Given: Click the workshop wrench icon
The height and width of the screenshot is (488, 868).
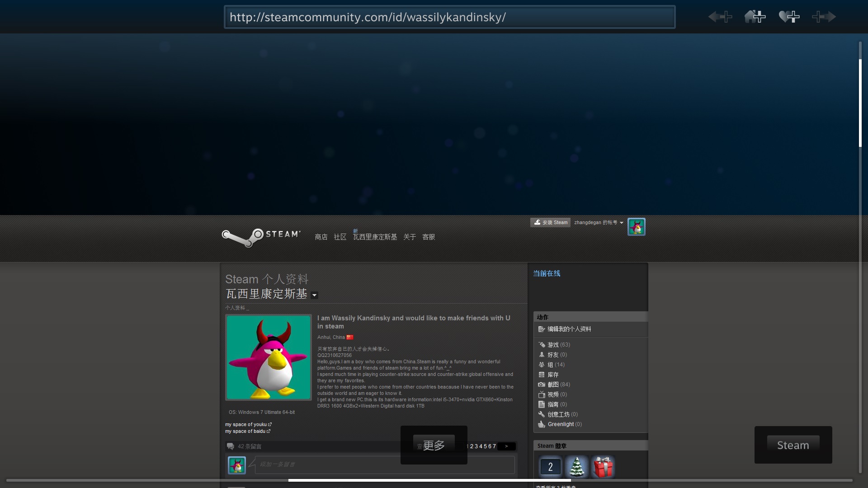Looking at the screenshot, I should (x=542, y=414).
